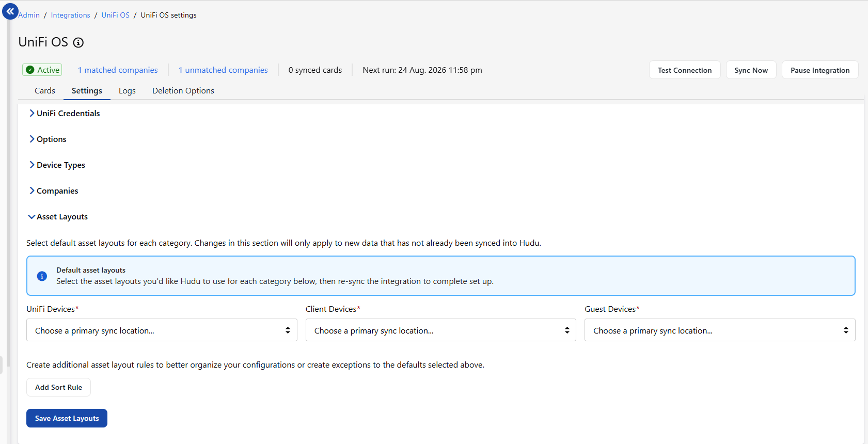Screen dimensions: 868x444
Task: Open the Logs tab
Action: point(127,91)
